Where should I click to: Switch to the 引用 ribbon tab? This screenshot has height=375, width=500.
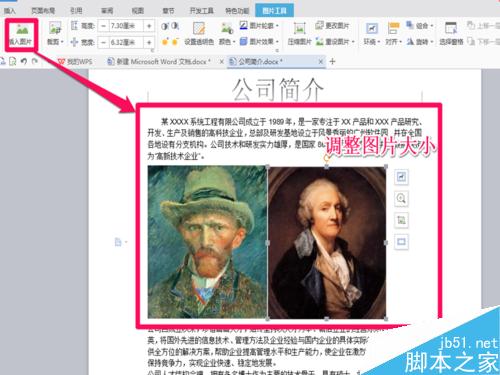pos(76,11)
